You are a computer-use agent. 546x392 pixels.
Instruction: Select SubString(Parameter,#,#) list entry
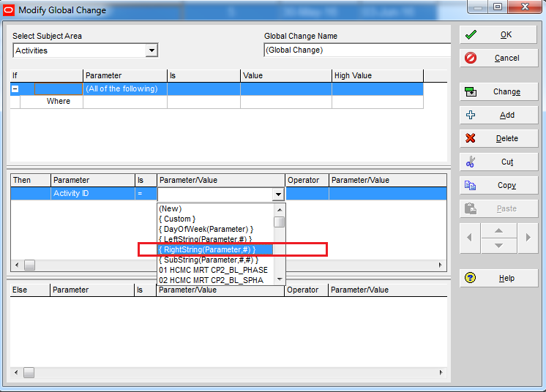208,260
